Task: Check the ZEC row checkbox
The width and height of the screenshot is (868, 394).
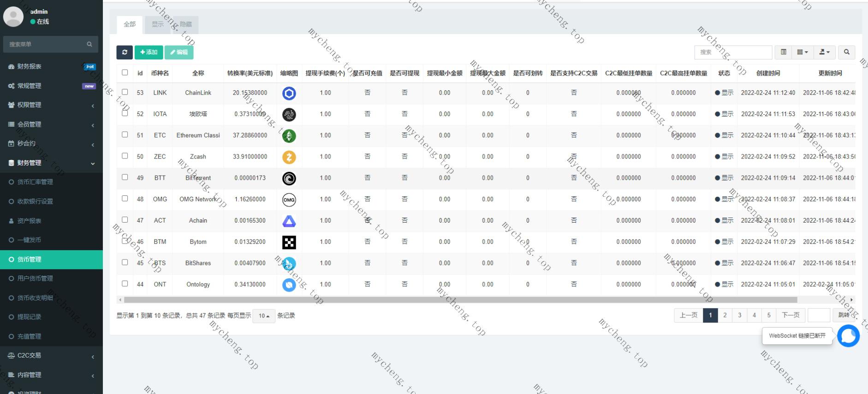Action: 125,156
